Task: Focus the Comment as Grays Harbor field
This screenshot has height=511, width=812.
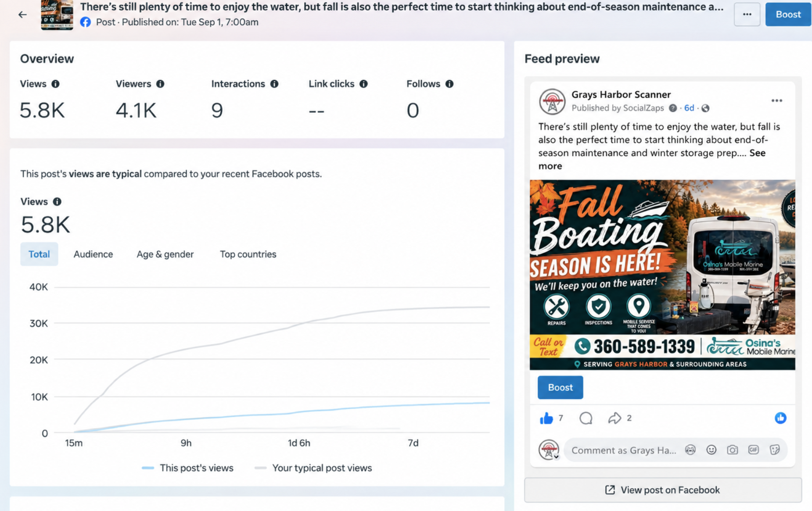Action: (x=675, y=450)
